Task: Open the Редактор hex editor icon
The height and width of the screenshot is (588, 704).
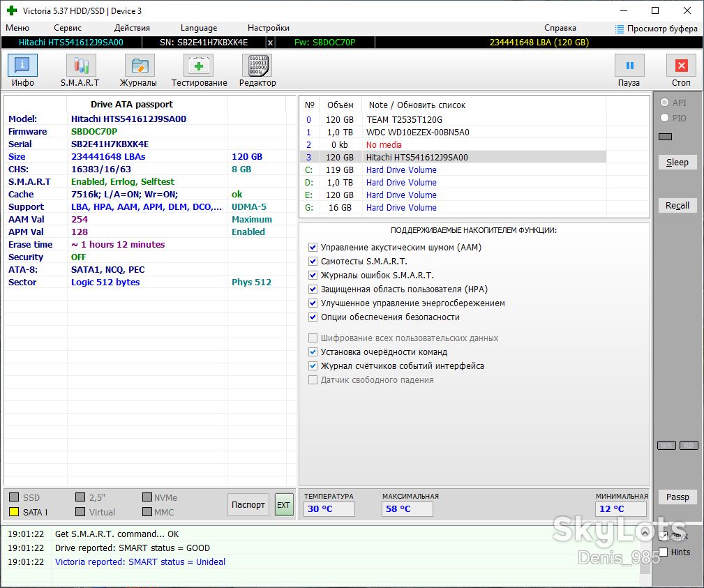Action: click(257, 66)
